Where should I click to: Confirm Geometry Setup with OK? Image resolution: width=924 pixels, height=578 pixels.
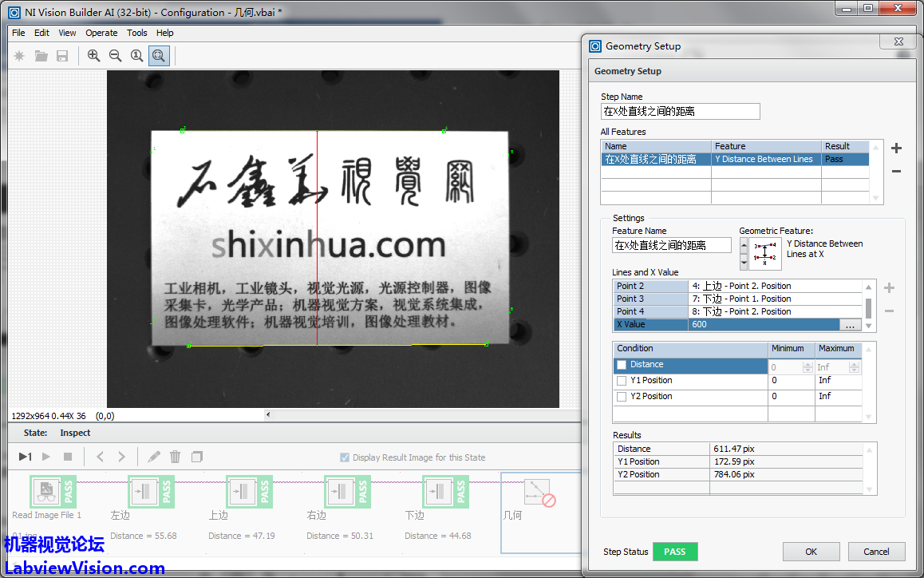(811, 552)
